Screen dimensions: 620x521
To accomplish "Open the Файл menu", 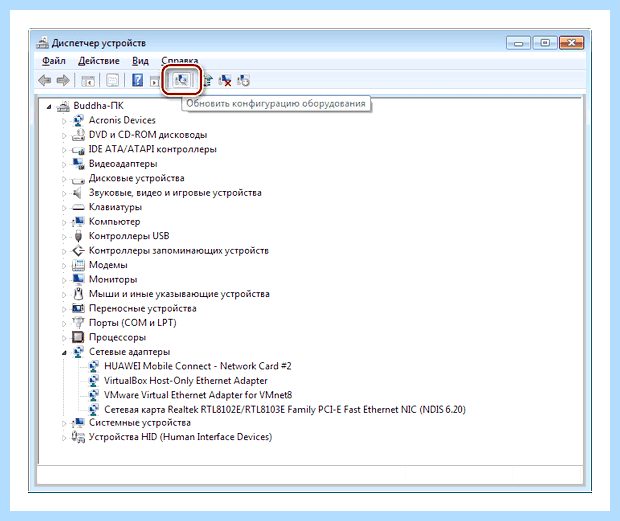I will point(54,61).
